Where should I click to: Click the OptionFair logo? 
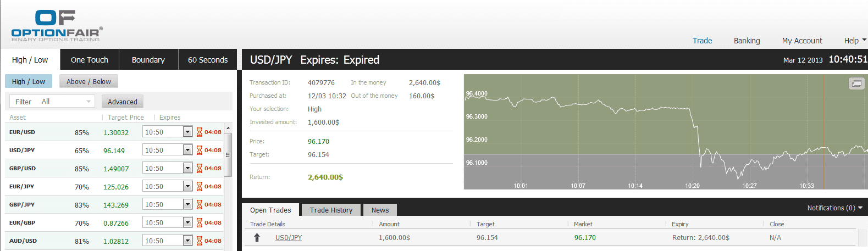[57, 26]
